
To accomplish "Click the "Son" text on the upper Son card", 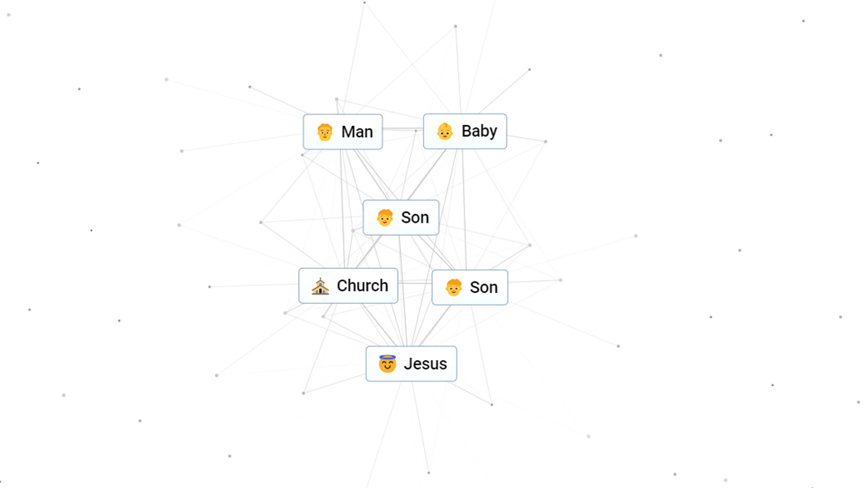I will (415, 218).
